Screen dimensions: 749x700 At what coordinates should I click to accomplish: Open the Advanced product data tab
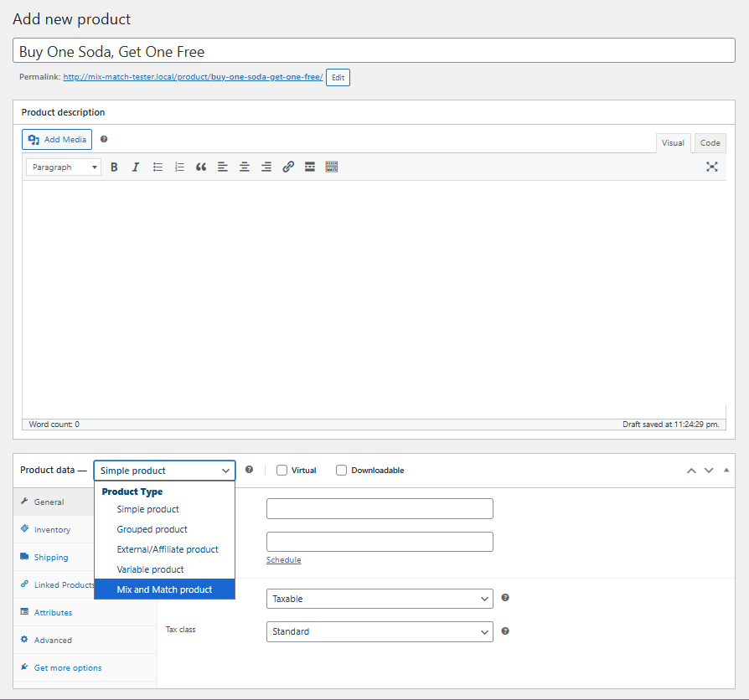click(85, 641)
